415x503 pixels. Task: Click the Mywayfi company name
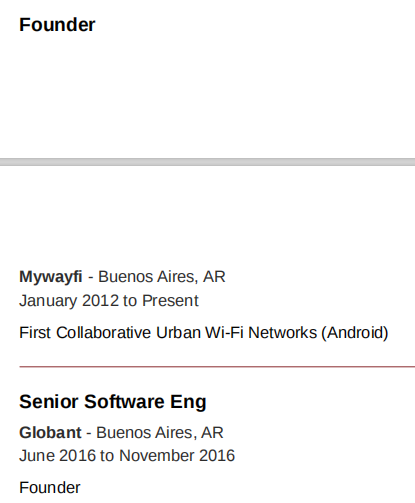(x=51, y=277)
